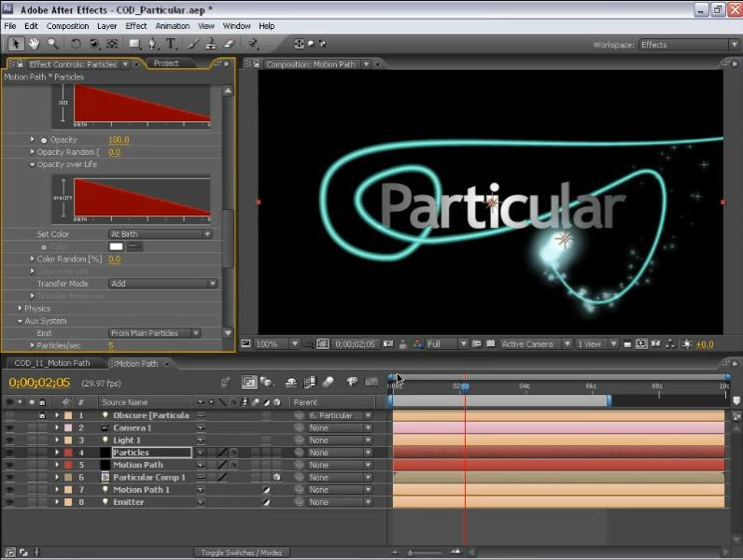This screenshot has height=560, width=743.
Task: Open Show Channel color icon
Action: coord(417,344)
